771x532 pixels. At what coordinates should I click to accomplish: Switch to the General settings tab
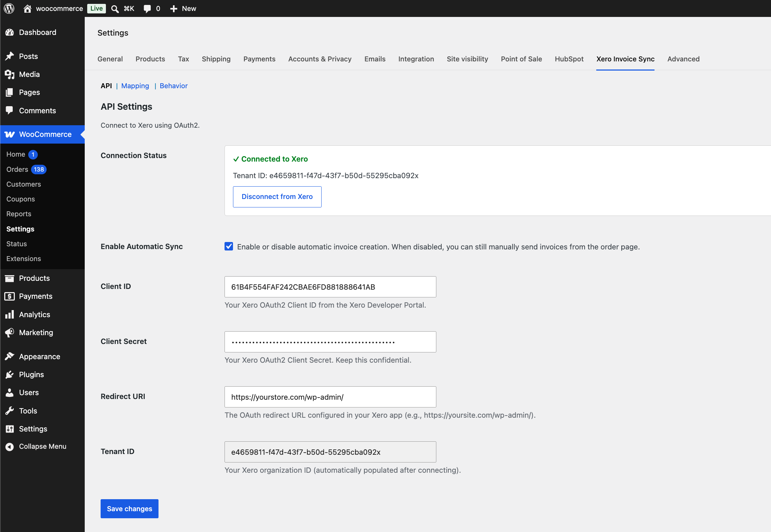click(110, 59)
